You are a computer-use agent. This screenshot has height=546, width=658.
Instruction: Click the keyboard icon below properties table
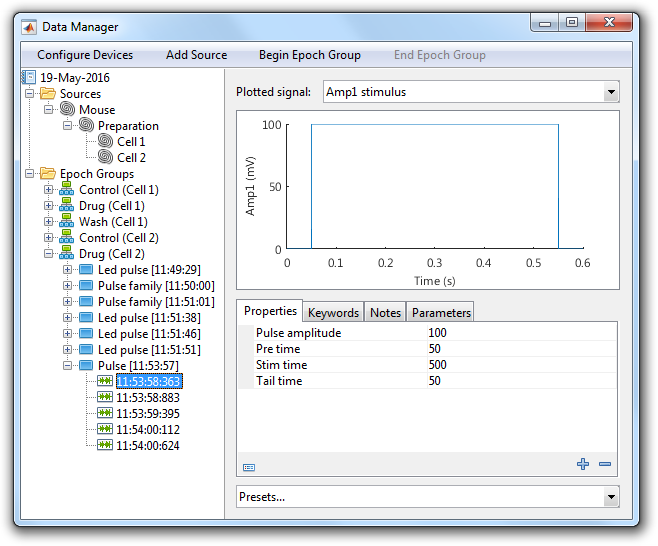point(249,466)
